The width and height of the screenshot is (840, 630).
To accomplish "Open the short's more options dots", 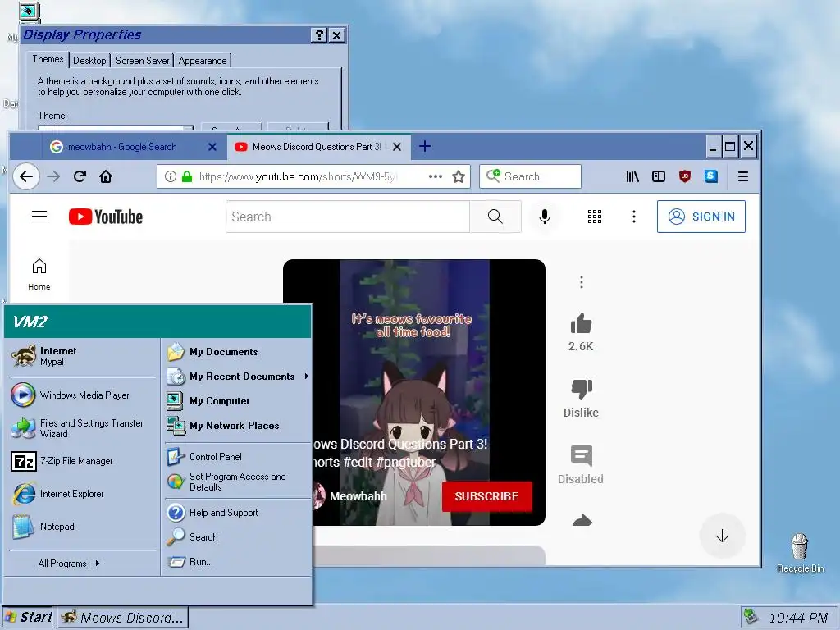I will pos(582,282).
